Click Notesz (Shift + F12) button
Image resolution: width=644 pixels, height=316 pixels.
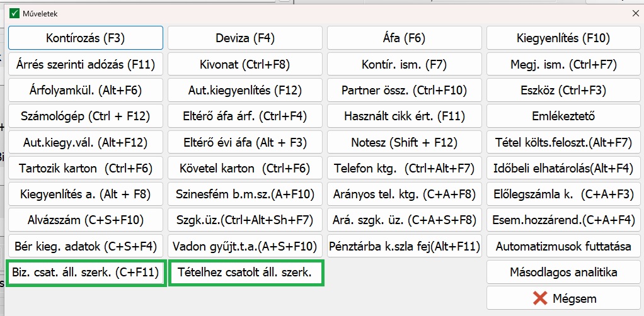pyautogui.click(x=404, y=142)
